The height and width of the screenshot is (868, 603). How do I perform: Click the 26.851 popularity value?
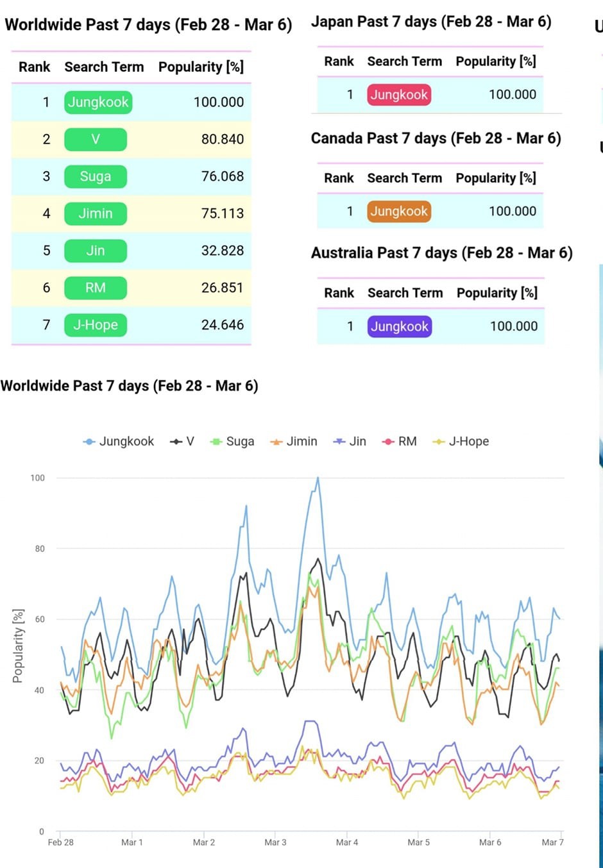coord(223,288)
